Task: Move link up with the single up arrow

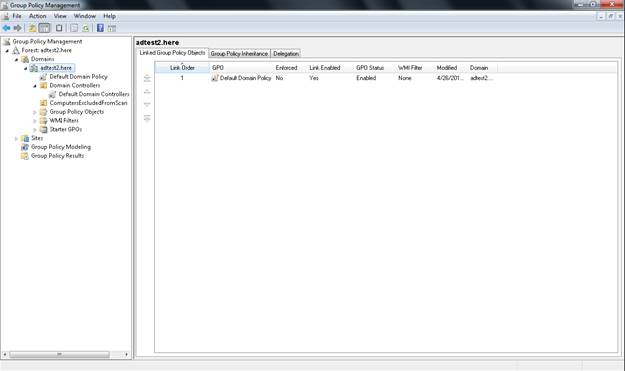Action: (x=147, y=92)
